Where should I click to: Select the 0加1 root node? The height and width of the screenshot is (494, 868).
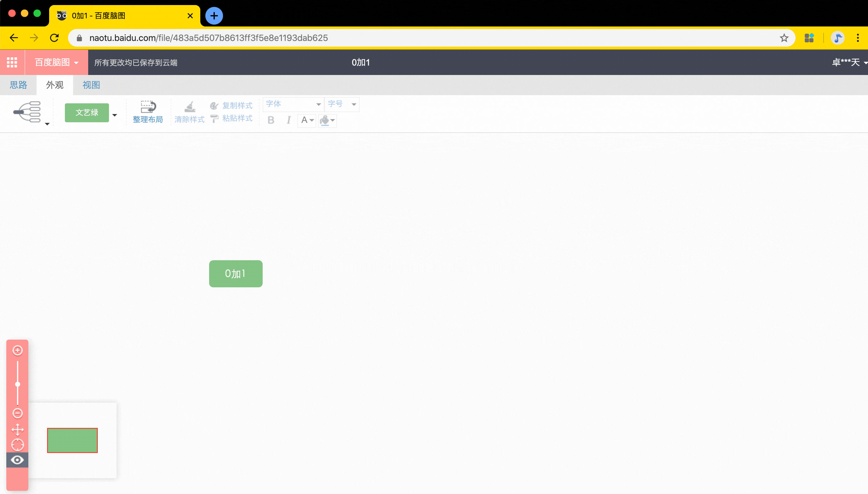pos(236,273)
